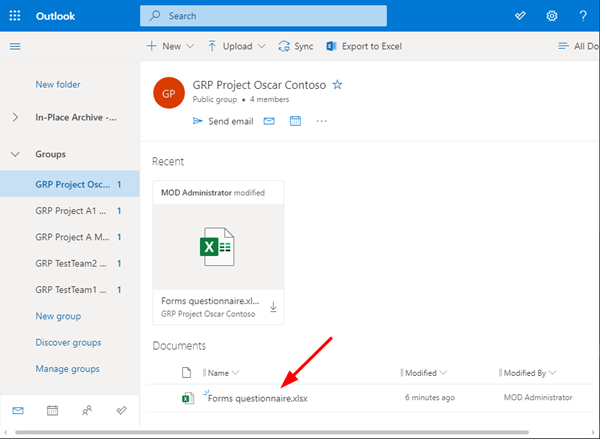The width and height of the screenshot is (600, 439).
Task: Select GRP TestTeam1 group
Action: click(x=70, y=290)
